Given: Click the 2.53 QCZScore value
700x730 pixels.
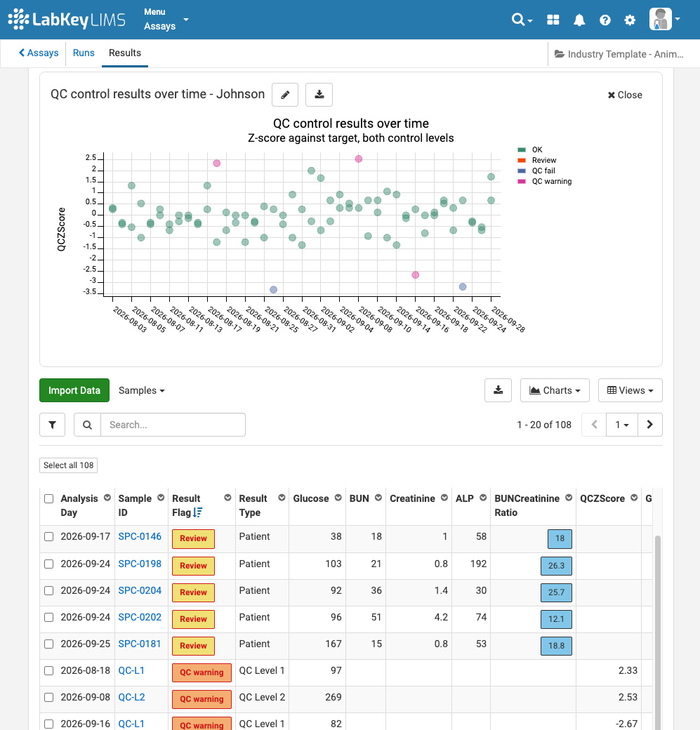Looking at the screenshot, I should (x=628, y=698).
